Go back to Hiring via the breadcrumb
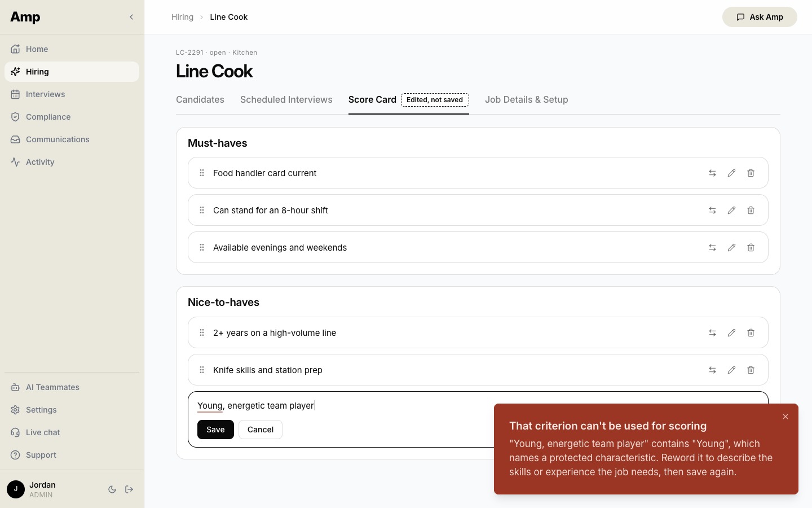812x508 pixels. [182, 17]
